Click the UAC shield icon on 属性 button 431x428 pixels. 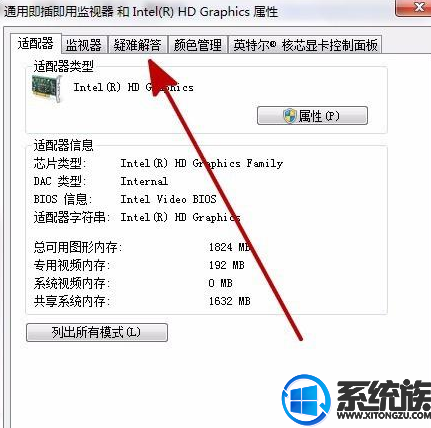coord(290,116)
